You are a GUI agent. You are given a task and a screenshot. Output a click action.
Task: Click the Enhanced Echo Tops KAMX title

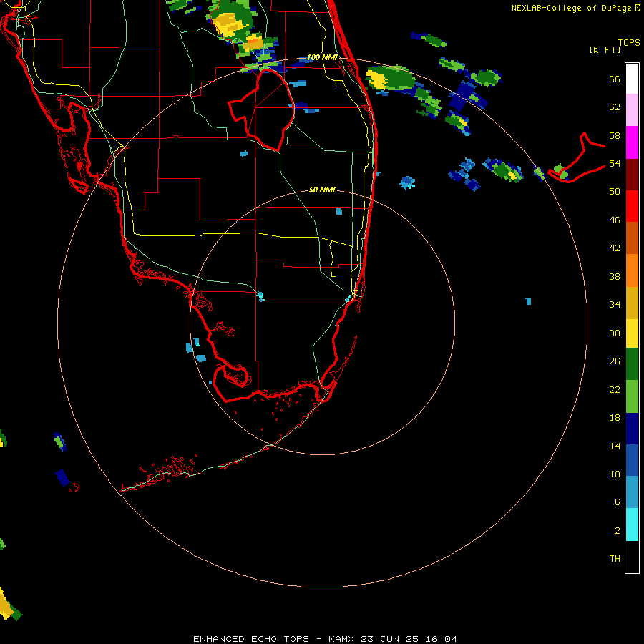point(325,639)
